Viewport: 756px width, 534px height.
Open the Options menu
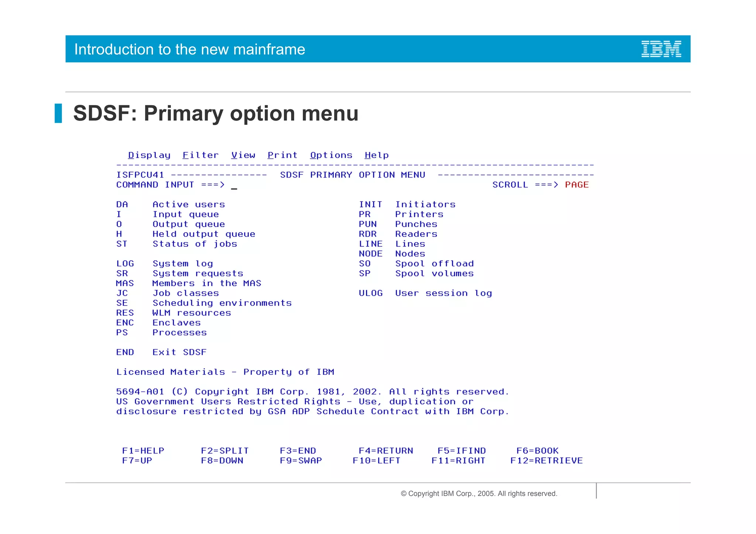331,155
